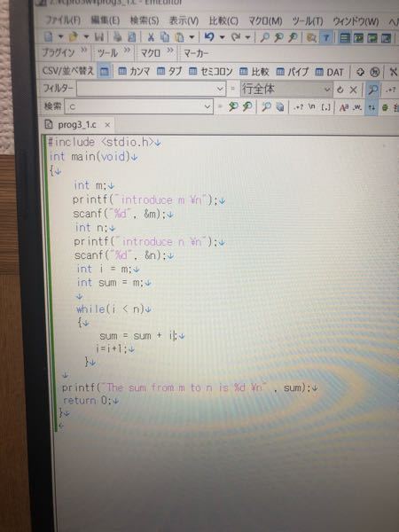The image size is (399, 532).
Task: Click the Open folder icon
Action: pyautogui.click(x=73, y=37)
